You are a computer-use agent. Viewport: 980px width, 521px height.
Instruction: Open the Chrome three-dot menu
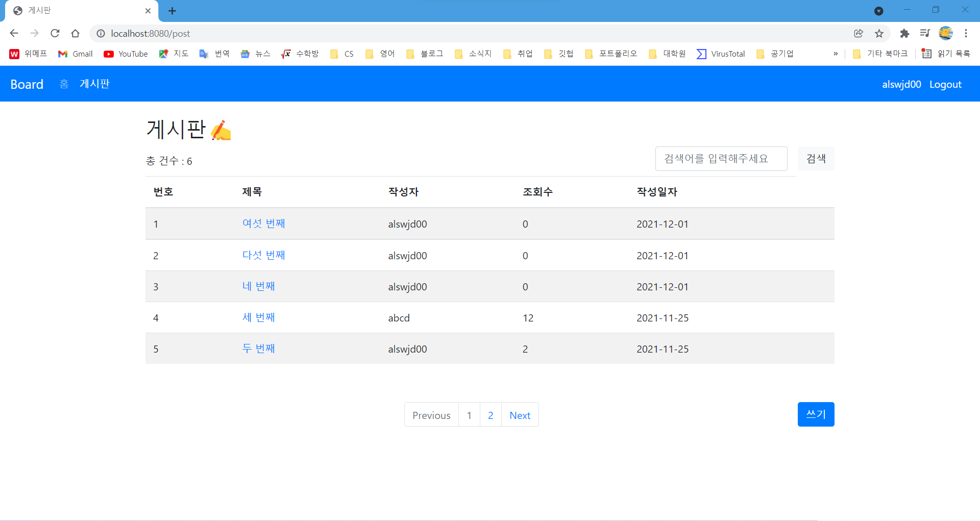click(x=966, y=33)
